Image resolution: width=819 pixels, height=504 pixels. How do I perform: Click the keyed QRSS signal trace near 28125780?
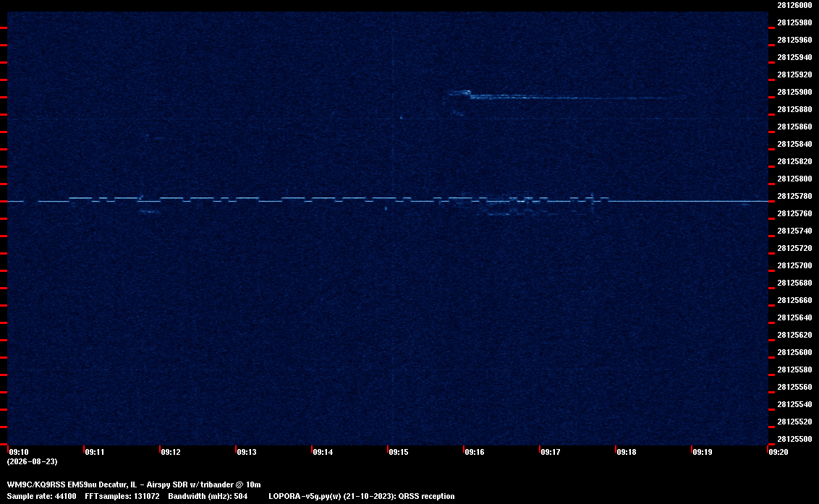388,200
